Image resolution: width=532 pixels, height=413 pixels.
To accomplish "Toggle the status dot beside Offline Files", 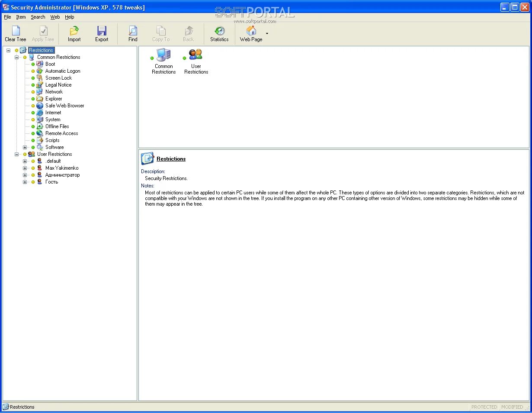I will [33, 126].
